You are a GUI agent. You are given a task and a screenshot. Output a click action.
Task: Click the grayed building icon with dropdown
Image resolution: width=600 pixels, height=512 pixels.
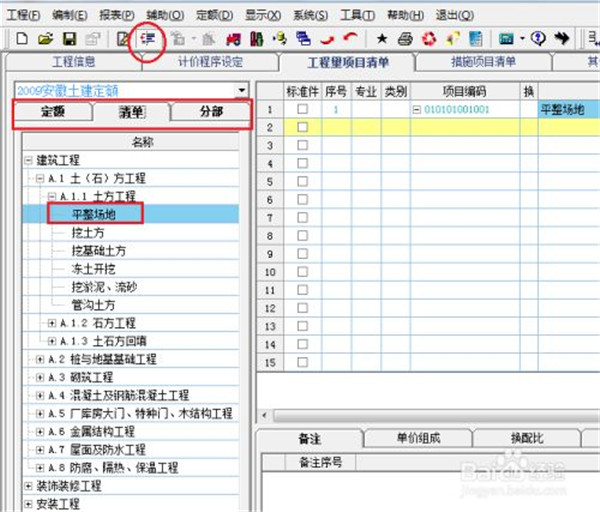pyautogui.click(x=178, y=39)
